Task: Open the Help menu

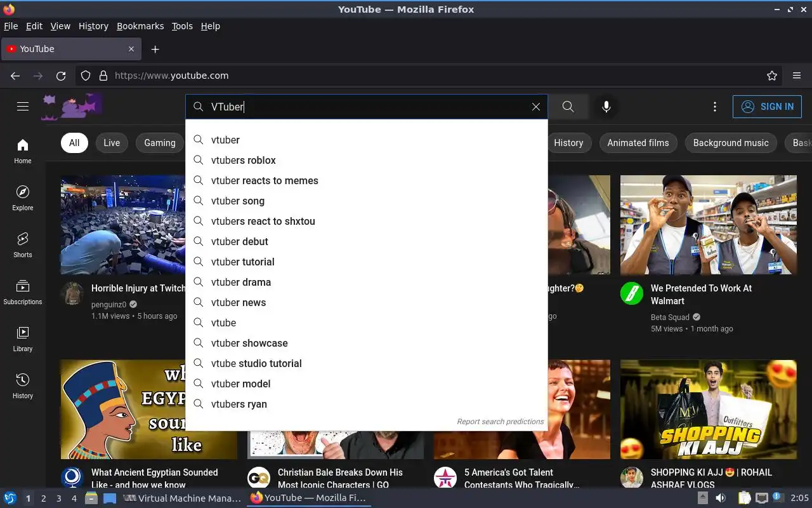Action: (211, 26)
